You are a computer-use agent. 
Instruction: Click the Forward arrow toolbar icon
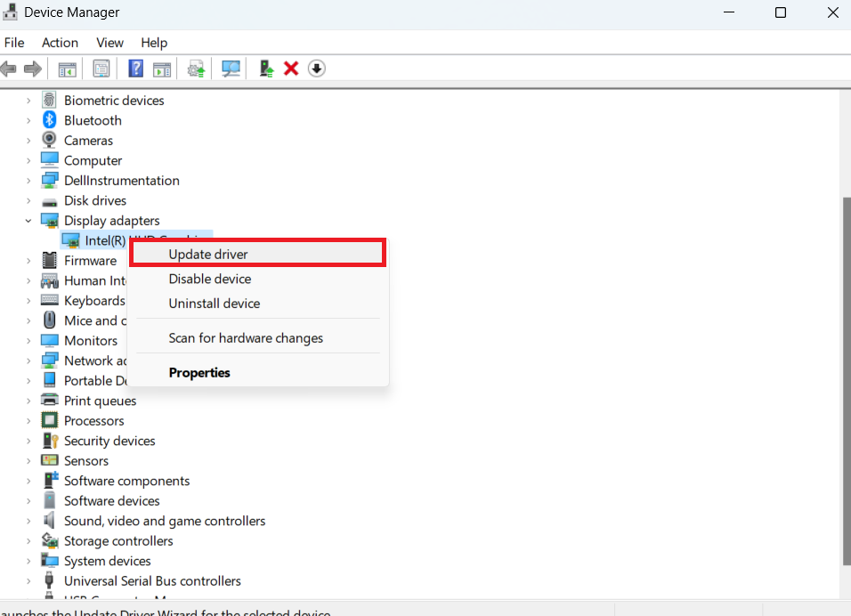[33, 69]
